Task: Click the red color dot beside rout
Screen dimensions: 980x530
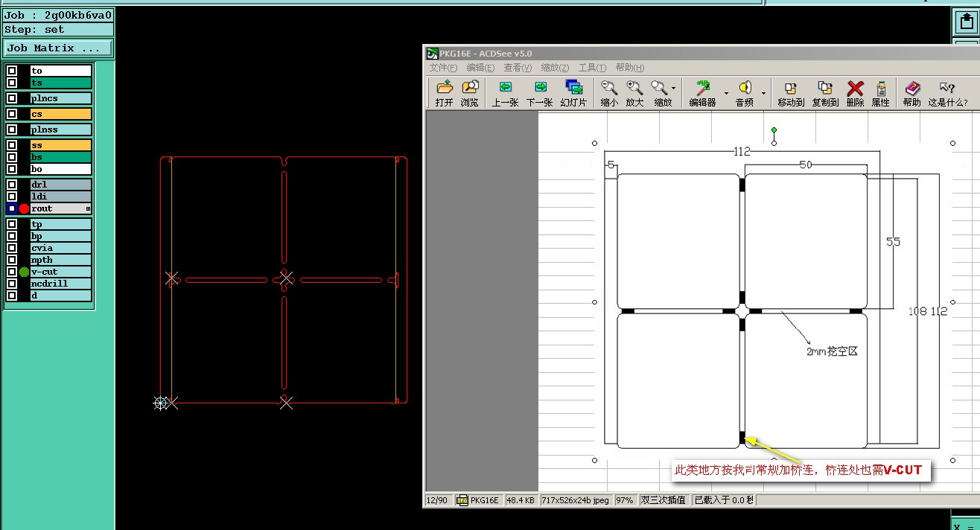Action: click(x=24, y=208)
